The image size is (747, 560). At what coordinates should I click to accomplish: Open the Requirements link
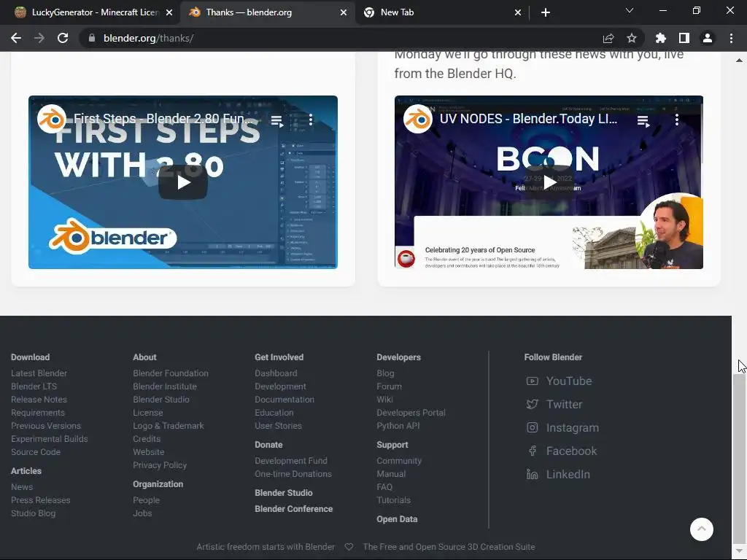coord(38,413)
